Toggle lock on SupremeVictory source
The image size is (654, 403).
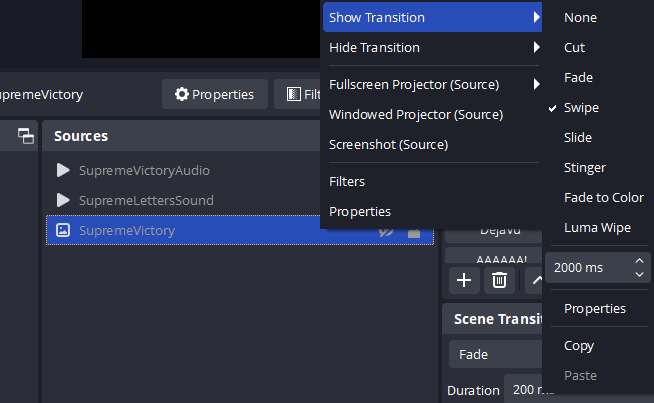pos(414,233)
